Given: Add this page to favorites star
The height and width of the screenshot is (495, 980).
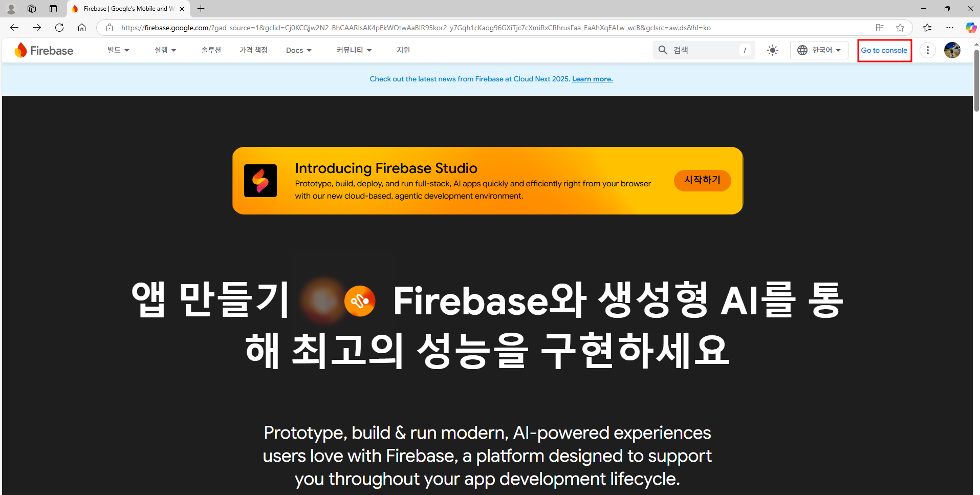Looking at the screenshot, I should click(x=900, y=28).
